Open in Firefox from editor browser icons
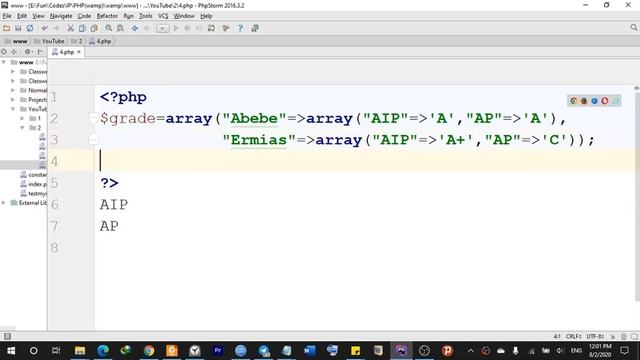 (x=584, y=101)
